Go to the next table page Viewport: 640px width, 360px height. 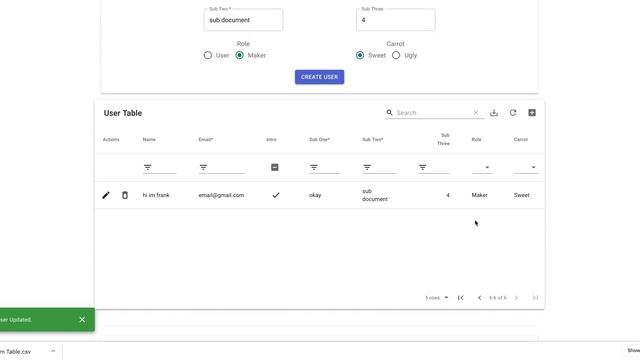[x=516, y=298]
